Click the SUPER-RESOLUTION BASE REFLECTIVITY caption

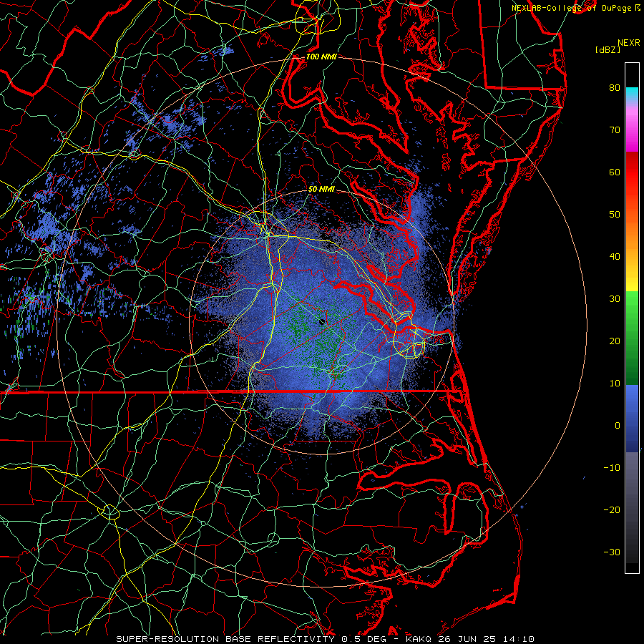225,639
